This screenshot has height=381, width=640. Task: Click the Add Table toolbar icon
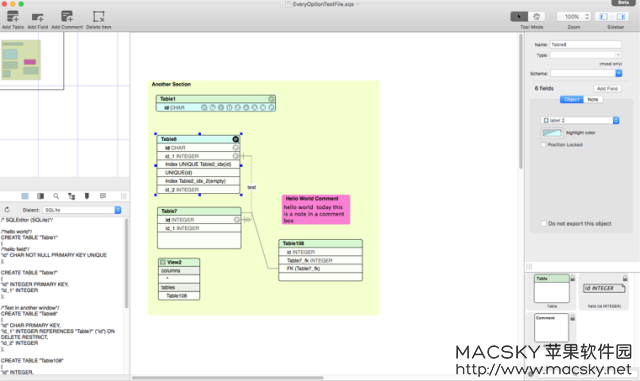click(x=13, y=16)
